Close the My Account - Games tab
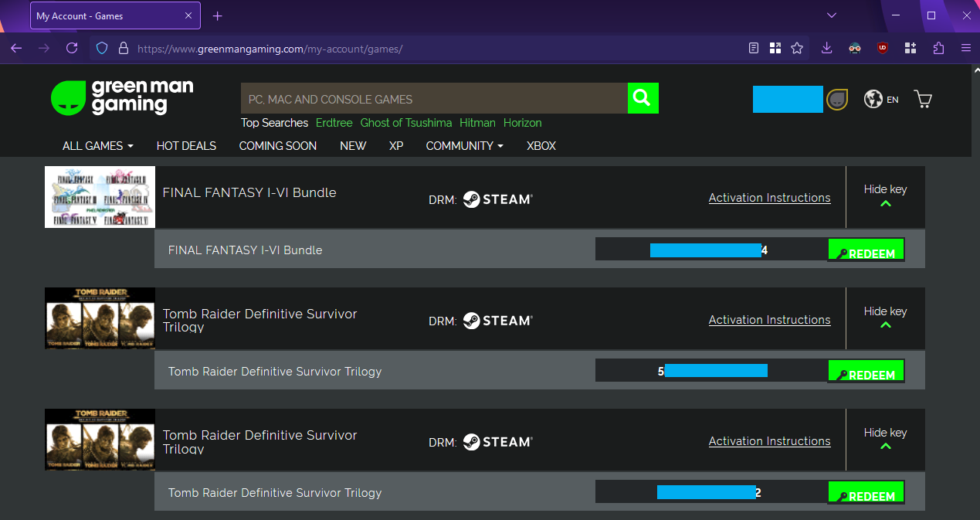Image resolution: width=980 pixels, height=520 pixels. [x=188, y=15]
